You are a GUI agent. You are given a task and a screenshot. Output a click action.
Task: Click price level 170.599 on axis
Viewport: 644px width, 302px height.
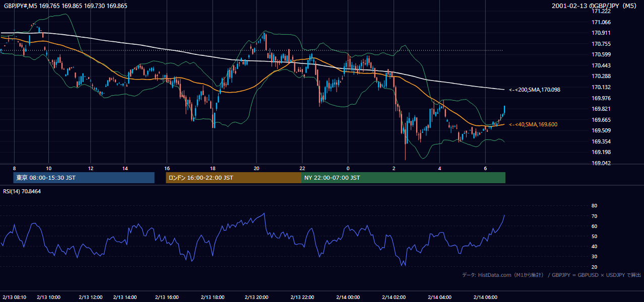coord(601,54)
